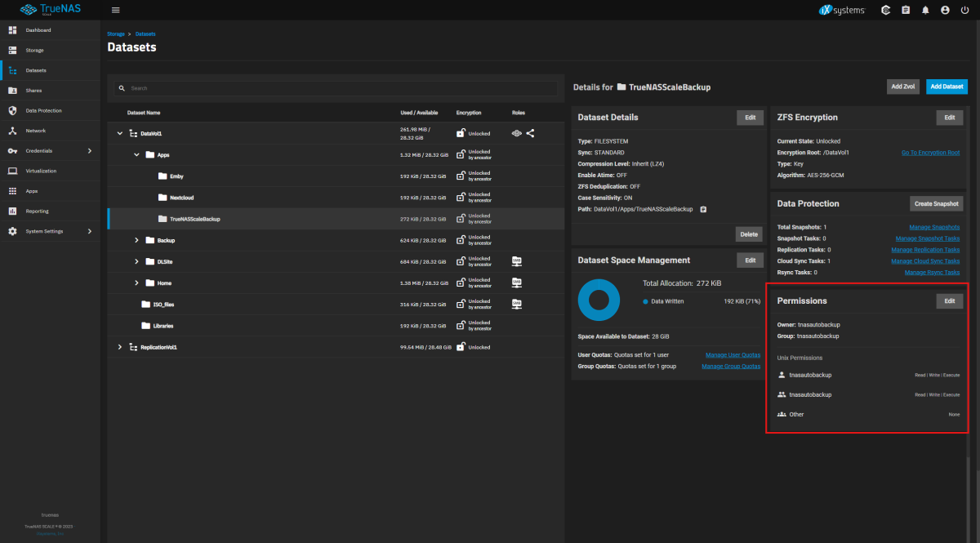Viewport: 980px width, 543px height.
Task: Open the TrueCommand status icon
Action: tap(886, 10)
